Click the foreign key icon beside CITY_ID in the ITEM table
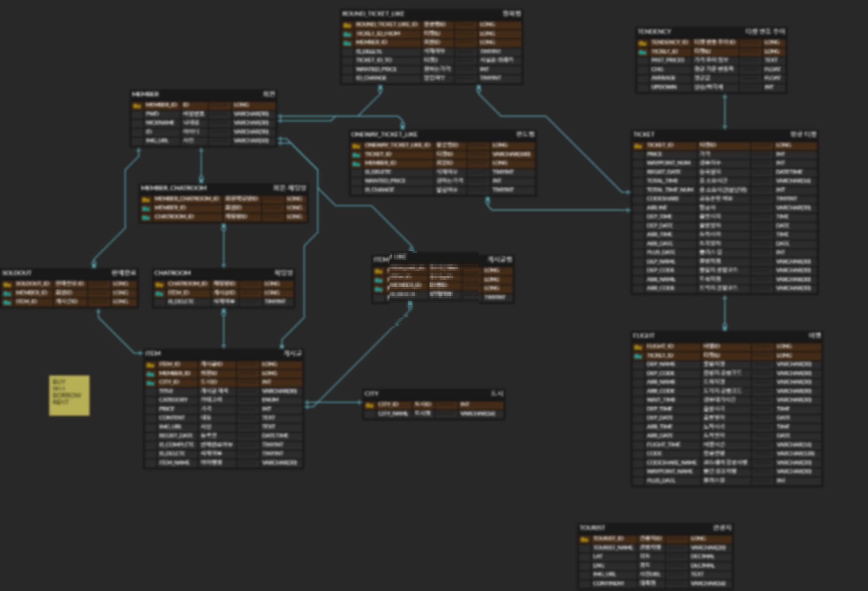This screenshot has width=868, height=591. [x=150, y=383]
